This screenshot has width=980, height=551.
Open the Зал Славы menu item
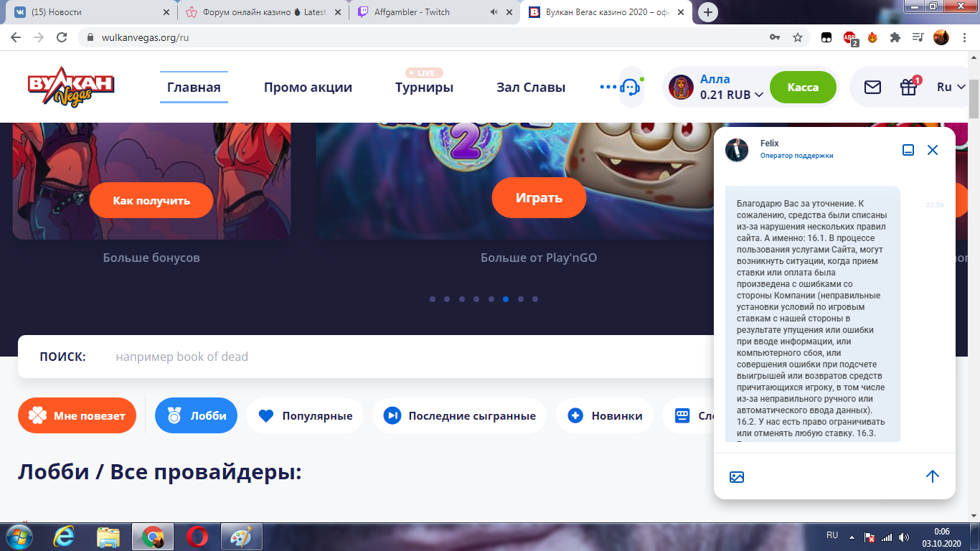click(x=531, y=88)
